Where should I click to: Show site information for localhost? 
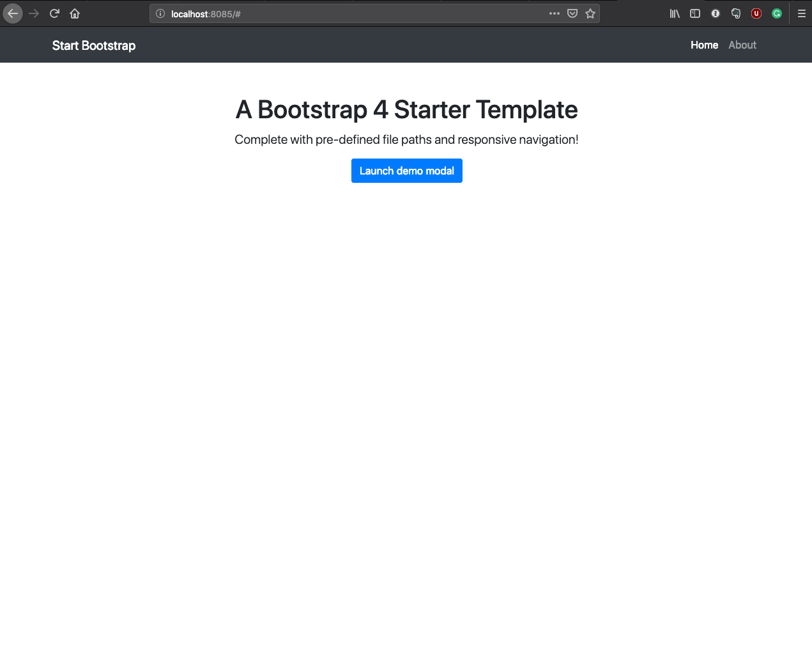160,13
